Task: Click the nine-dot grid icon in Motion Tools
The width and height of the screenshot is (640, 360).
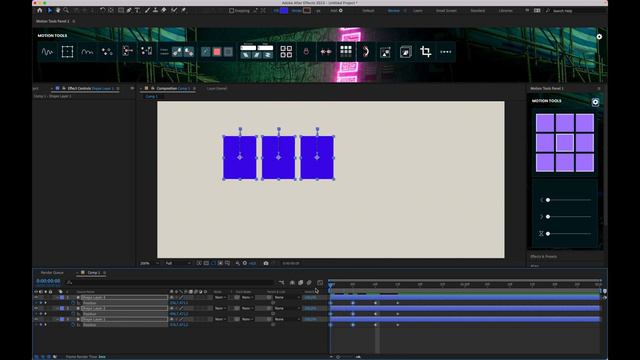Action: [x=346, y=51]
